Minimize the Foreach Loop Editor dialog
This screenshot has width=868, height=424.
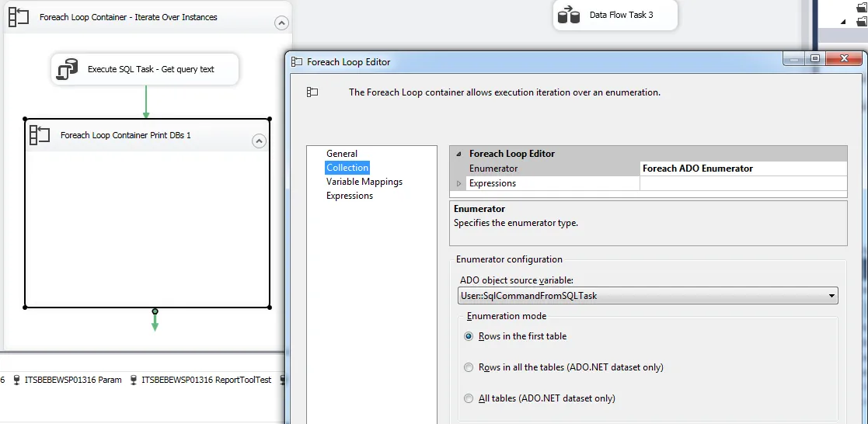coord(794,58)
